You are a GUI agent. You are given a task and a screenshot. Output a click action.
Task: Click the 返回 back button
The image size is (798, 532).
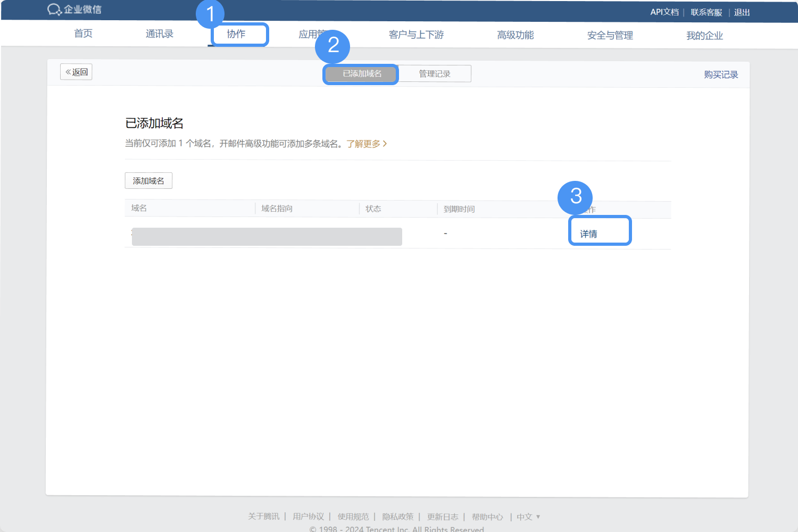click(77, 72)
